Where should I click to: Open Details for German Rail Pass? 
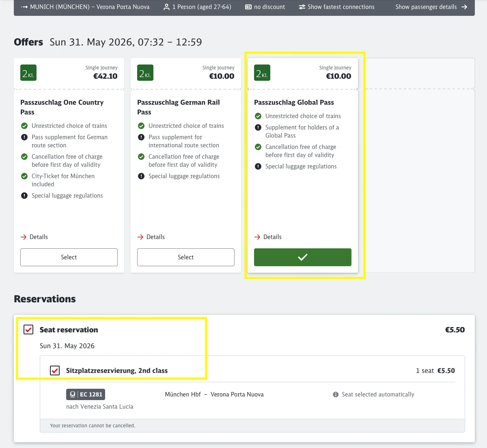click(155, 237)
